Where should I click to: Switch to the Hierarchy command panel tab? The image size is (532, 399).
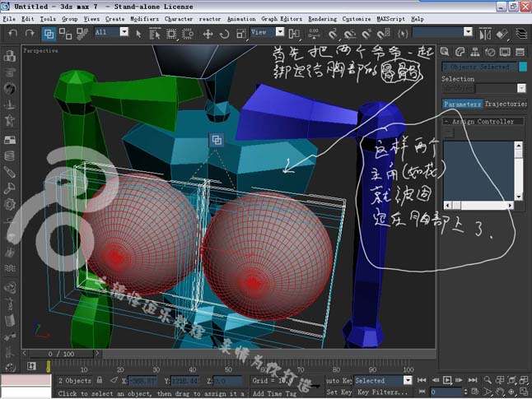point(475,52)
